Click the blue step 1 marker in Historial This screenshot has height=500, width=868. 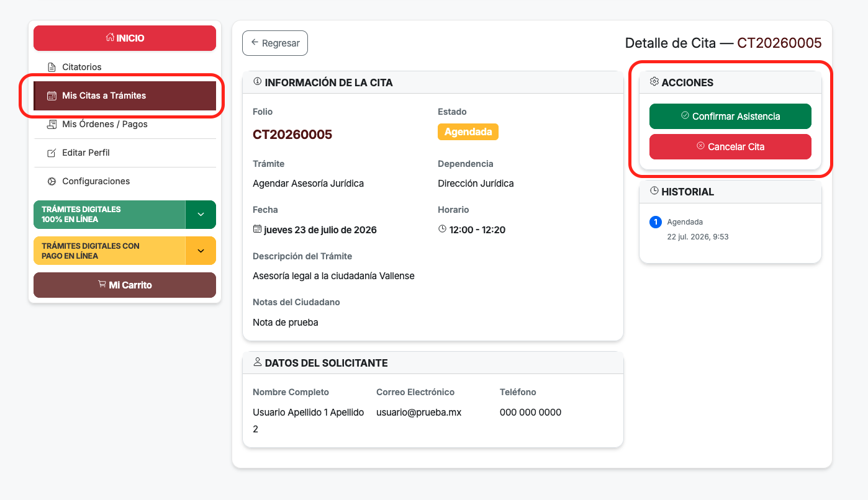[655, 222]
